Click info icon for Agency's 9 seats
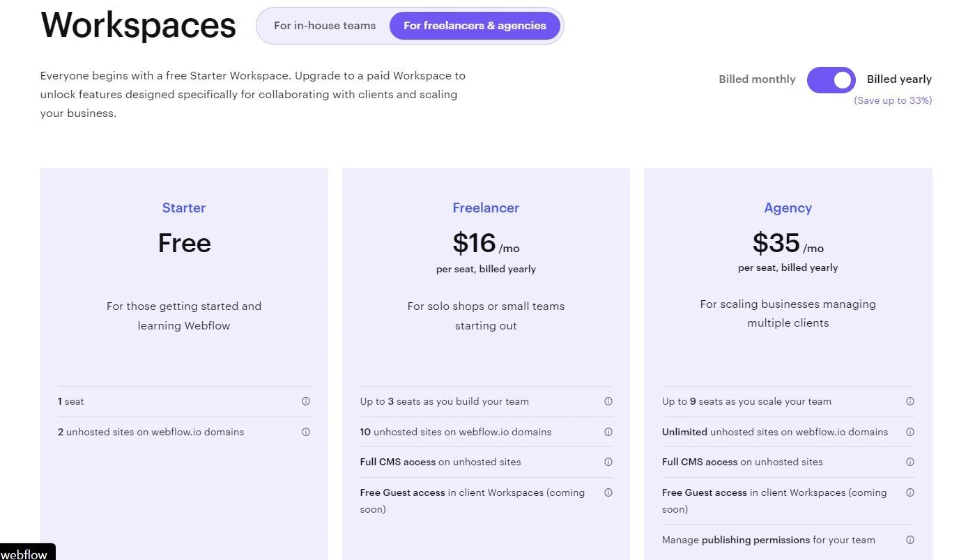959x560 pixels. 910,401
